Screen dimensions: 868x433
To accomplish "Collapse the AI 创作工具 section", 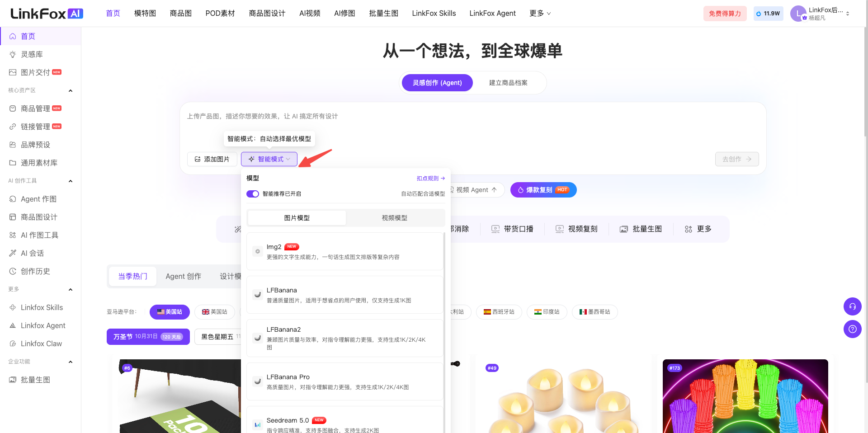I will pyautogui.click(x=71, y=181).
